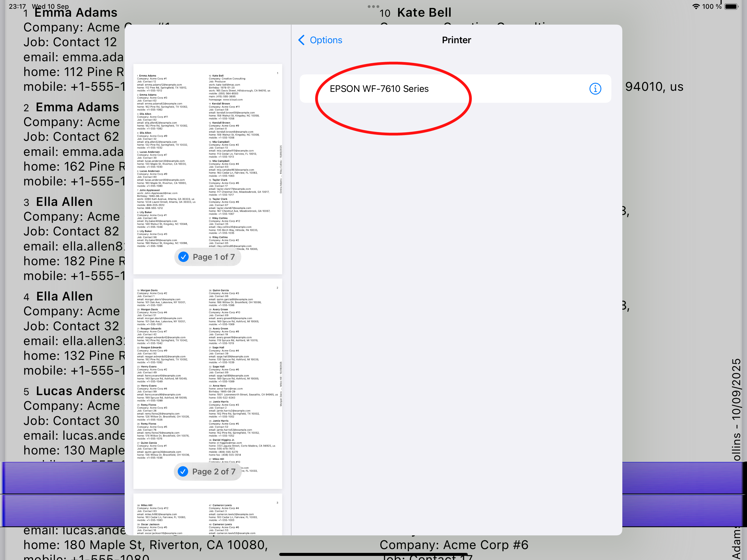
Task: Tap the Job: Contact 62 line
Action: click(71, 137)
